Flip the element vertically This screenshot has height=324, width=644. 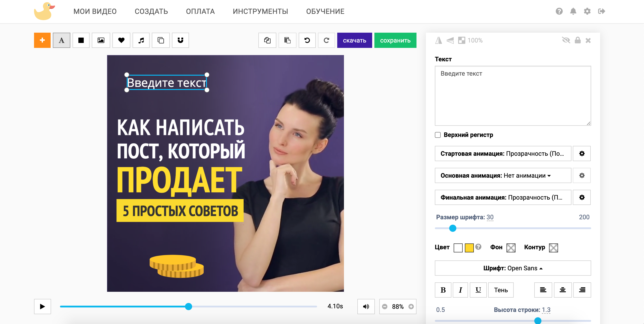[450, 40]
